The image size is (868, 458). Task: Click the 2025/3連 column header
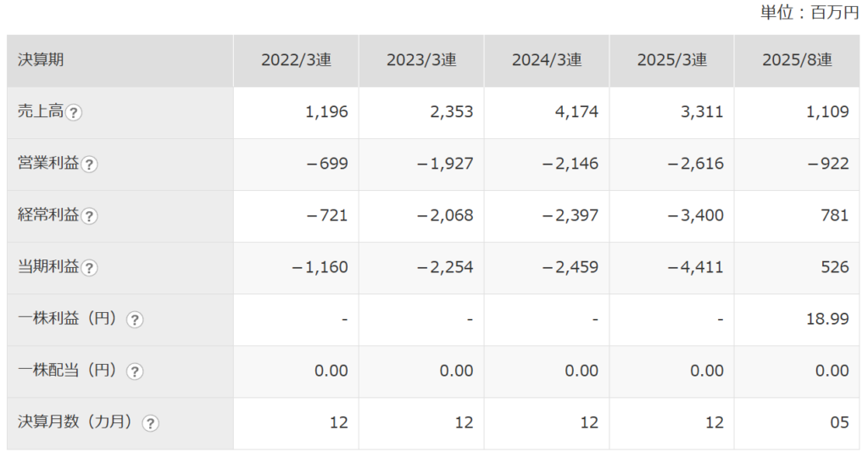671,60
